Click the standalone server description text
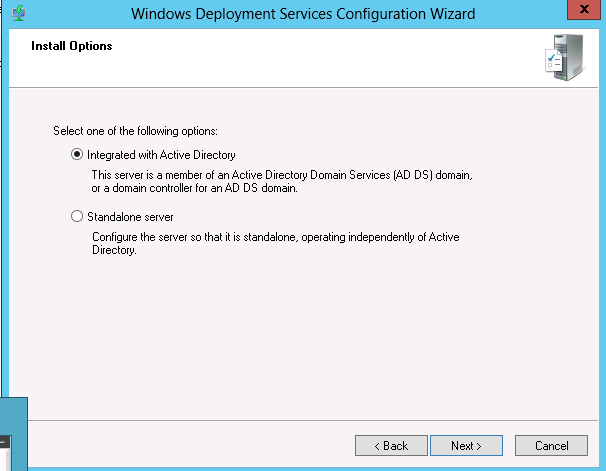Screen dimensions: 606x471 [x=276, y=243]
